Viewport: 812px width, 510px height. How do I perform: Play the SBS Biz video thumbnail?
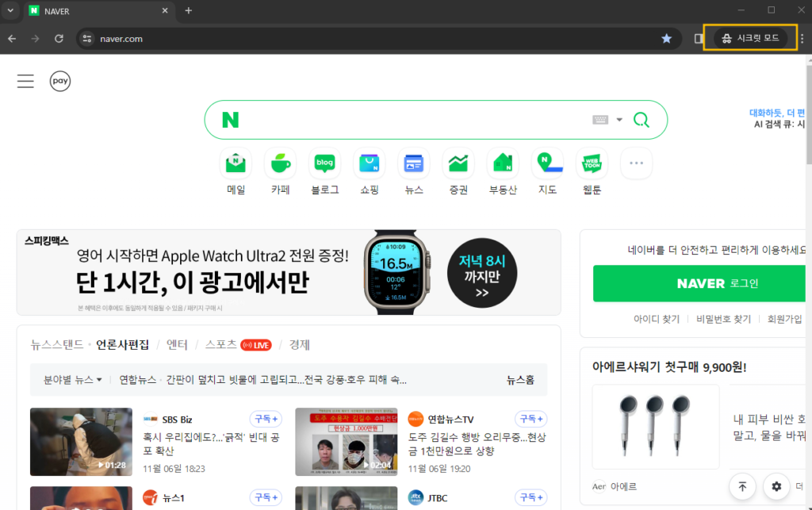coord(82,442)
